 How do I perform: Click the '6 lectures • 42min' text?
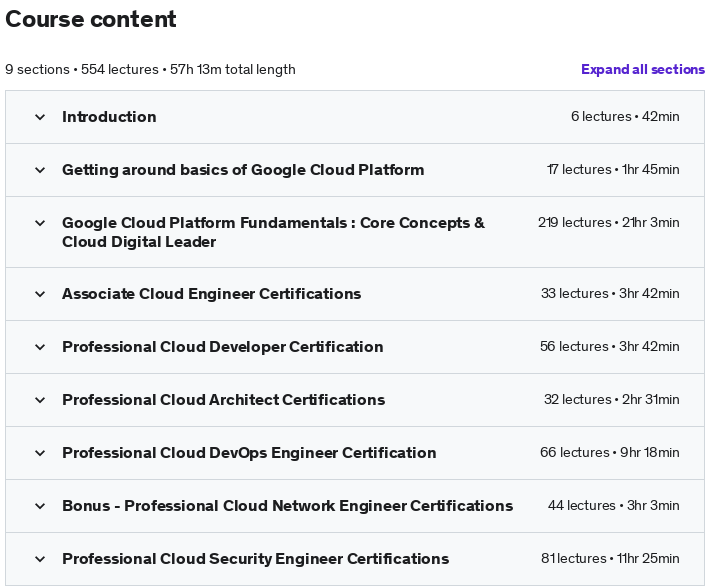[625, 116]
